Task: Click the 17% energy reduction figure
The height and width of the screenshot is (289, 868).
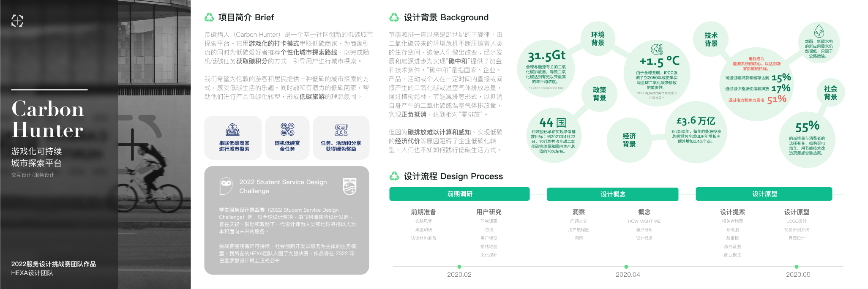Action: click(x=781, y=88)
